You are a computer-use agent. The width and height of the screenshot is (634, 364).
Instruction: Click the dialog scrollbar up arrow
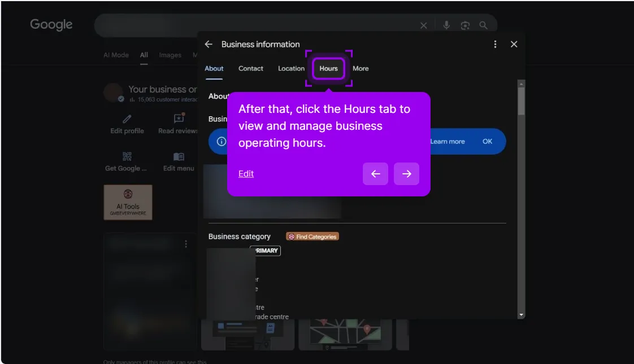tap(521, 84)
